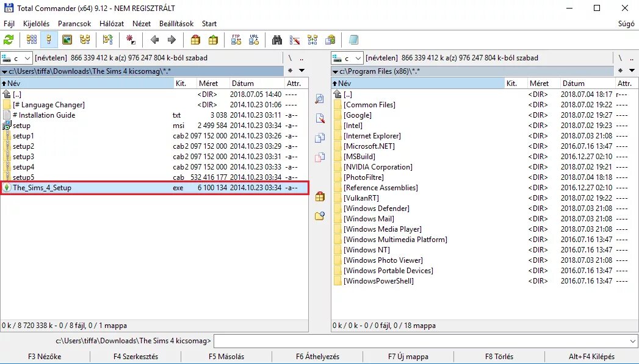The height and width of the screenshot is (364, 639).
Task: Launch multi-rename tool icon
Action: pos(295,40)
